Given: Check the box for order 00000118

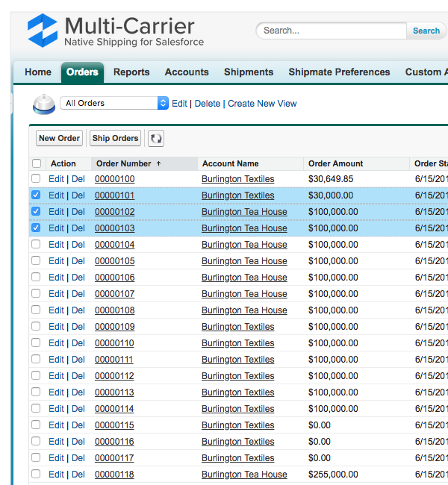Looking at the screenshot, I should pyautogui.click(x=36, y=474).
